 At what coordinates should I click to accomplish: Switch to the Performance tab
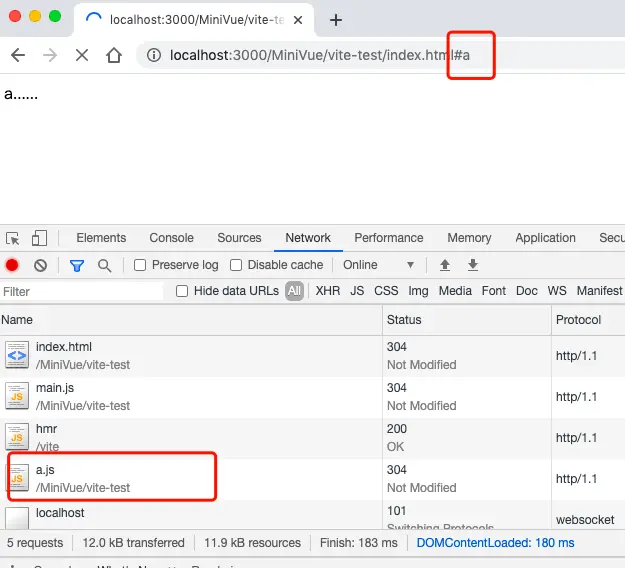point(389,238)
